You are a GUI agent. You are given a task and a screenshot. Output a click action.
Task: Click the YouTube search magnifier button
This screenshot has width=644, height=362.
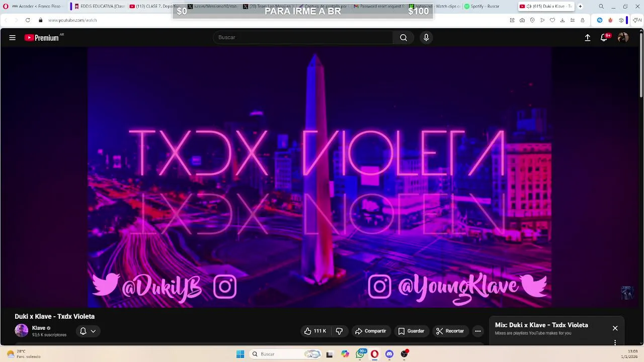[404, 38]
